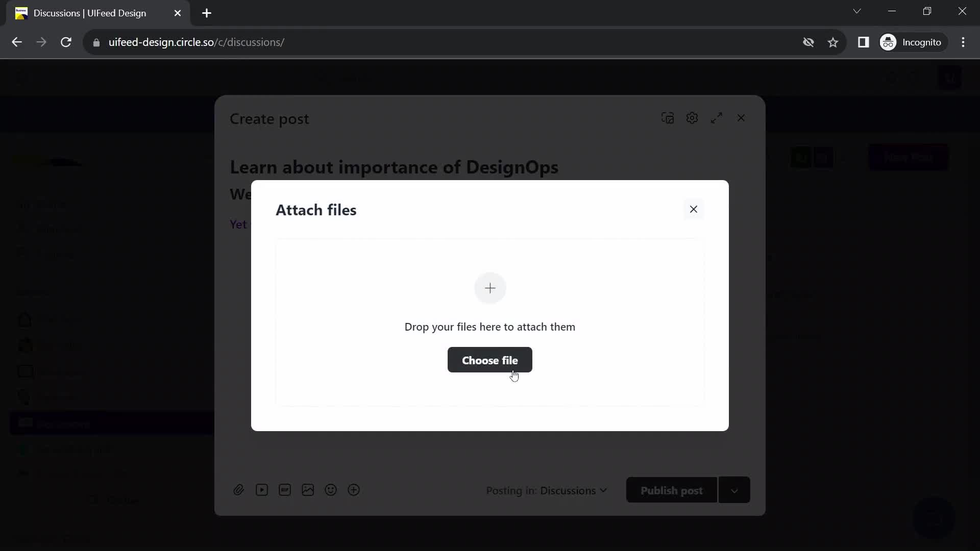
Task: Click the attach files icon in toolbar
Action: point(239,490)
